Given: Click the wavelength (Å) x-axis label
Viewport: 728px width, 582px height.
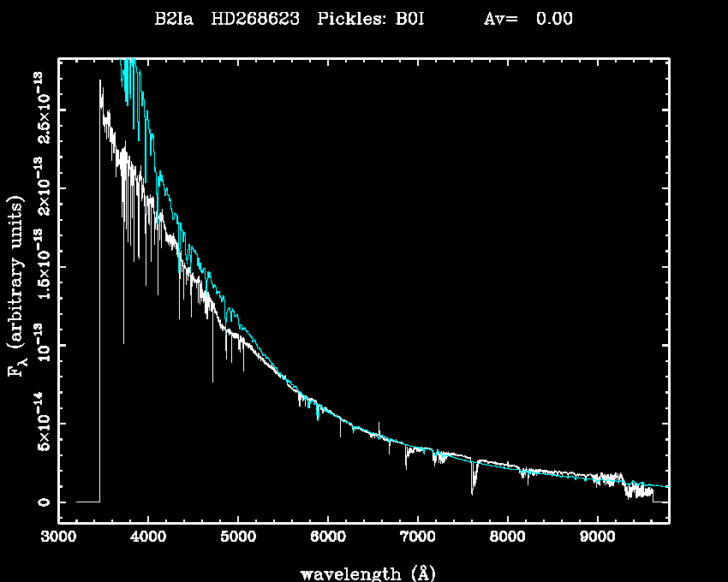Looking at the screenshot, I should pyautogui.click(x=361, y=573).
